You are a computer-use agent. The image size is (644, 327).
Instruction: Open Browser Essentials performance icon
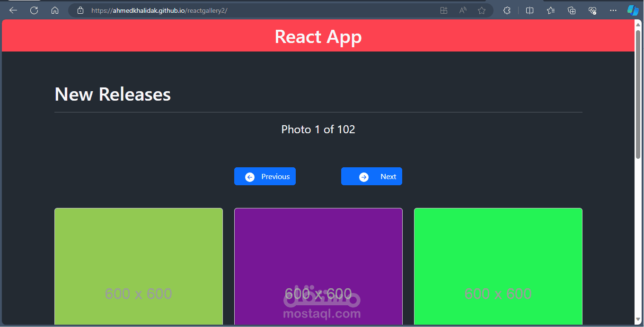coord(592,10)
